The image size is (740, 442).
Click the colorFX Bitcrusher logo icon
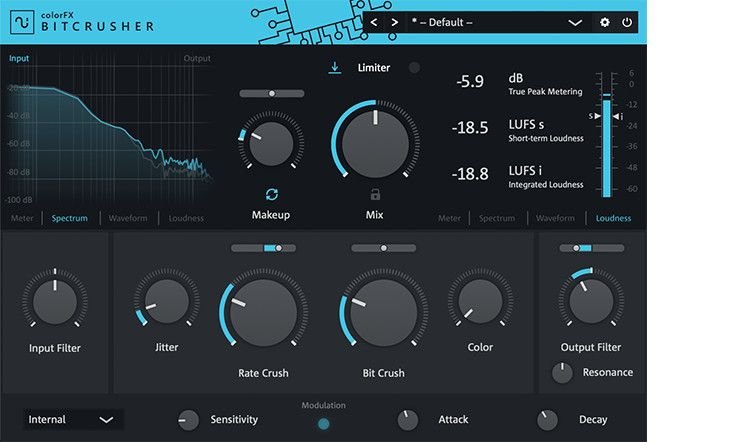[x=22, y=22]
